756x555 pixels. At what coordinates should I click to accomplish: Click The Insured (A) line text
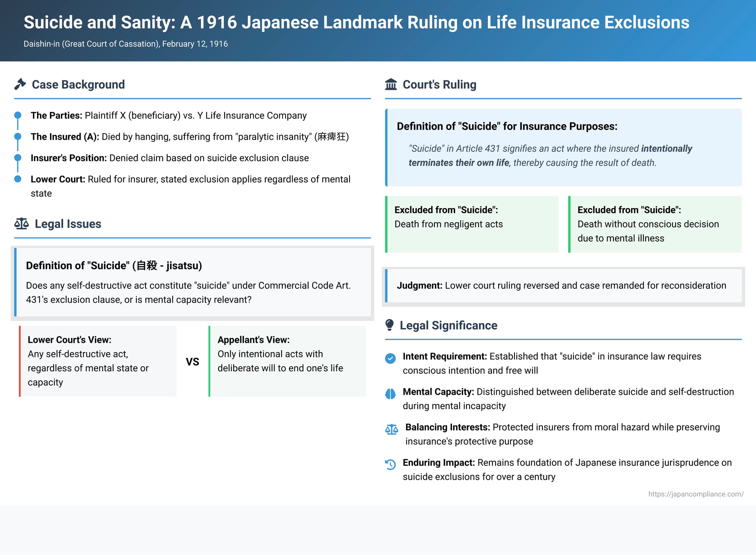point(190,136)
